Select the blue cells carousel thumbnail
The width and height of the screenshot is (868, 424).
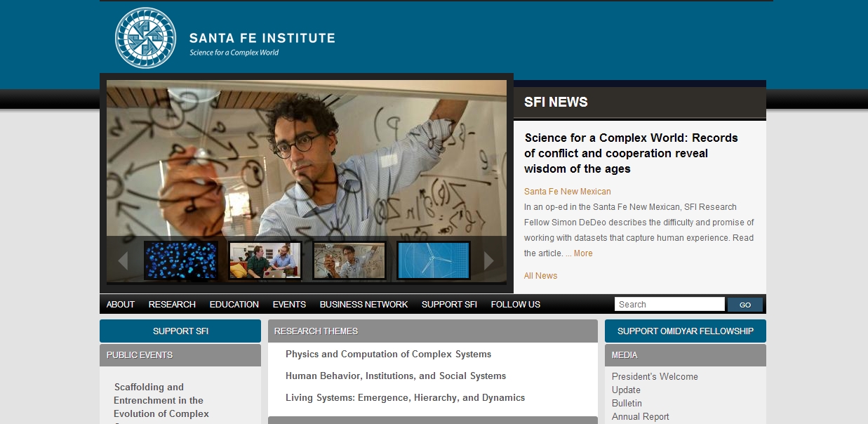(181, 260)
